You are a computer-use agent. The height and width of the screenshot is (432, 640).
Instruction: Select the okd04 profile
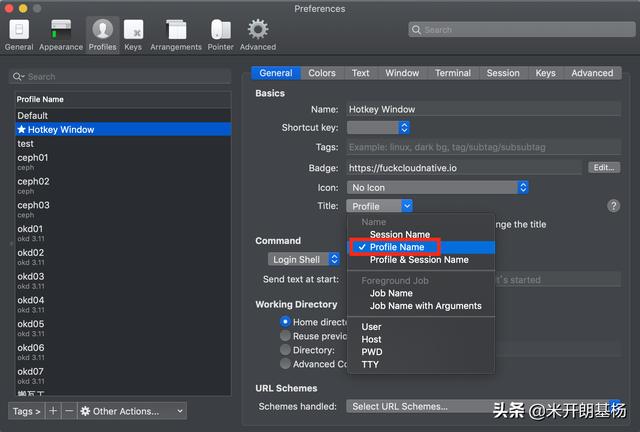123,304
